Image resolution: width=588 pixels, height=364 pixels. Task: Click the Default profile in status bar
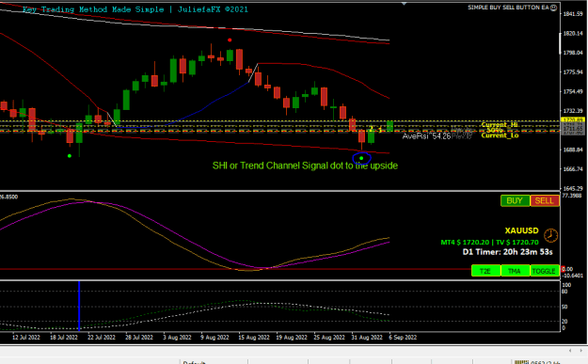tap(194, 362)
